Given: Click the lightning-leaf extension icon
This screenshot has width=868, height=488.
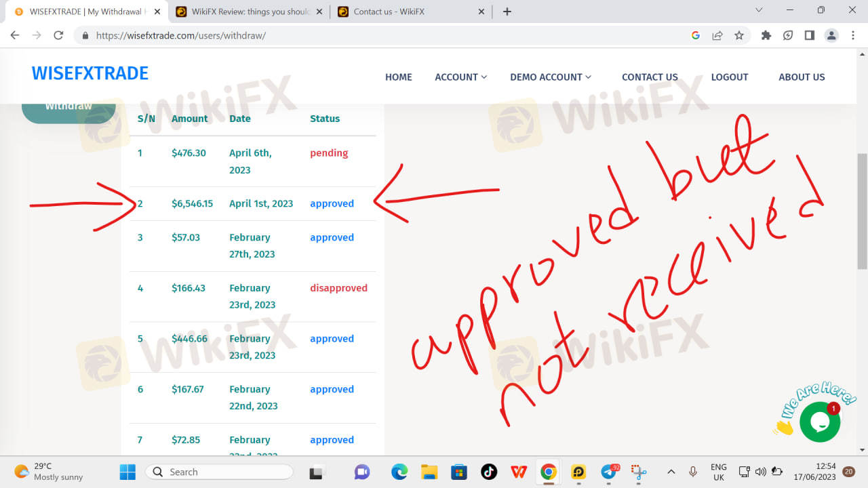Looking at the screenshot, I should [x=788, y=35].
